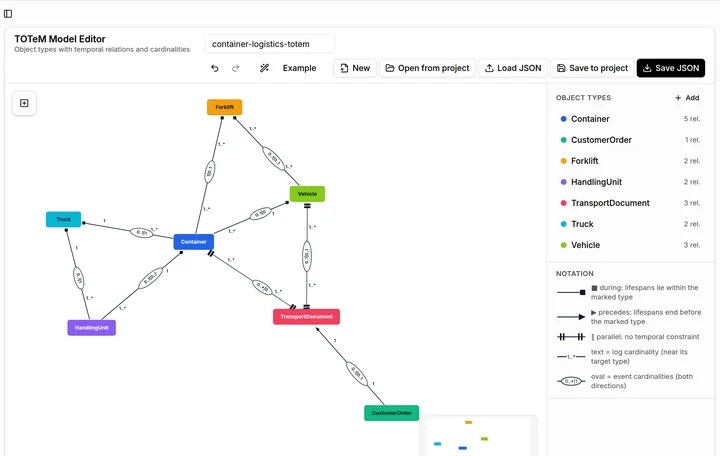Screen dimensions: 720x456
Task: Click the cardinality oval between Forklift and Vehicle
Action: tap(274, 158)
